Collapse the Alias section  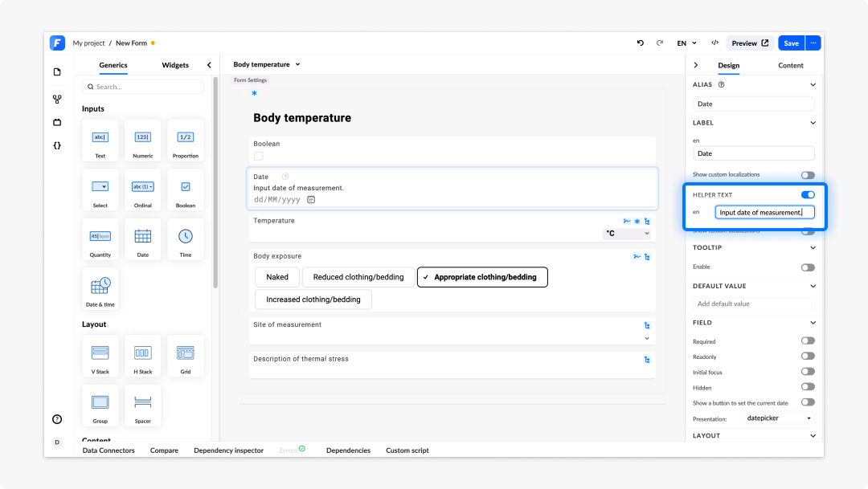click(x=813, y=84)
